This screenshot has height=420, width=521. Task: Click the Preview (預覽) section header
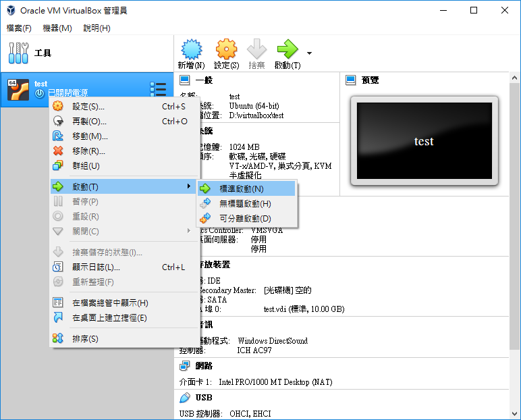pyautogui.click(x=370, y=80)
